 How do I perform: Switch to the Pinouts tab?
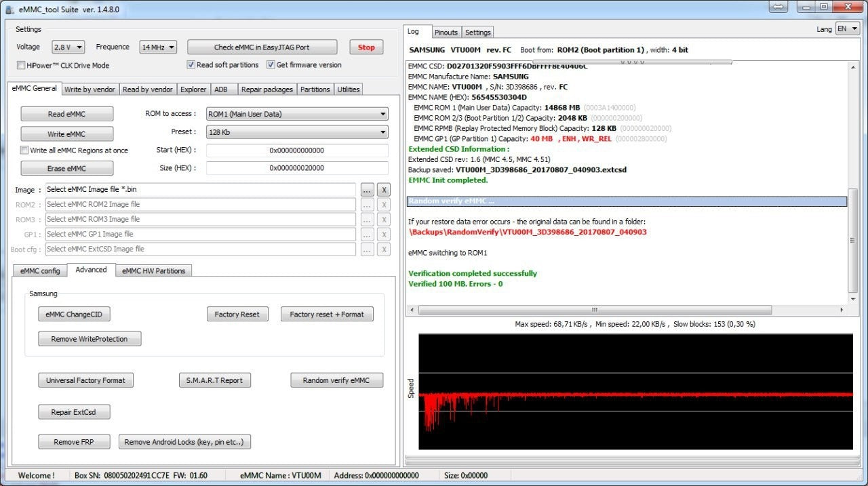click(x=446, y=33)
